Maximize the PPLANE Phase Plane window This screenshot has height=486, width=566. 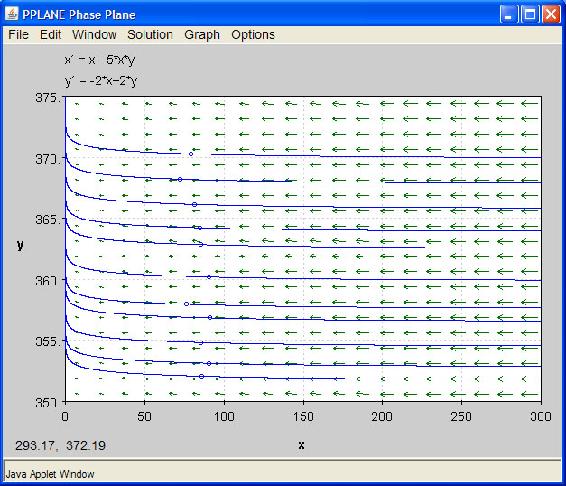coord(530,14)
